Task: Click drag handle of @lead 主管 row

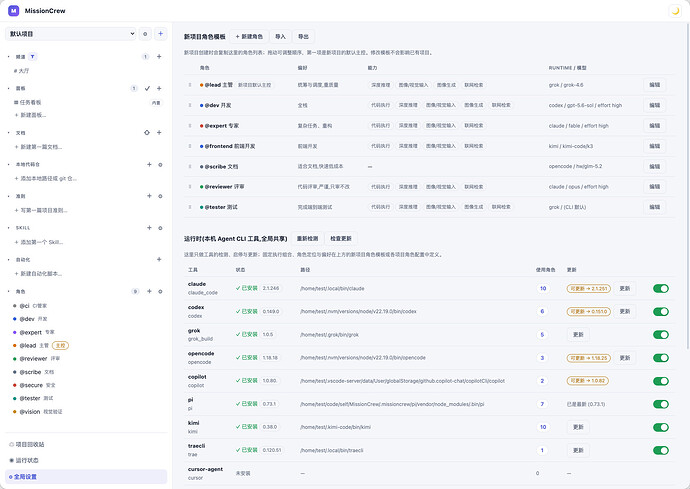Action: [190, 85]
